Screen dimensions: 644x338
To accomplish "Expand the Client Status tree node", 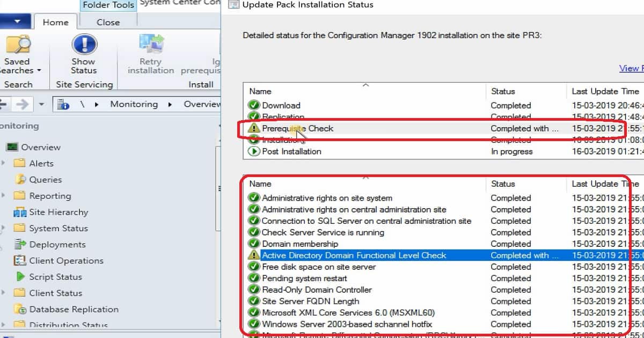I will [4, 293].
